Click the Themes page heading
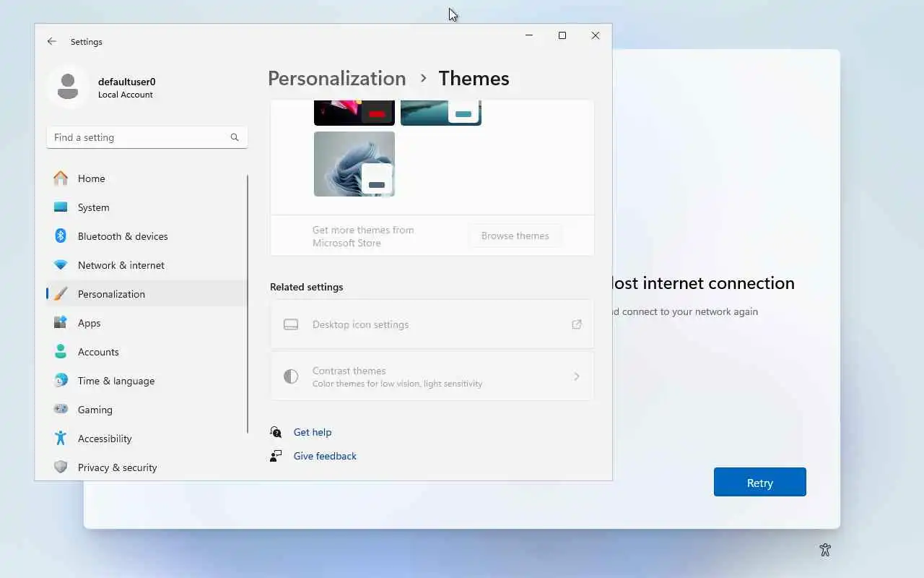Screen dimensions: 924x578 tap(474, 78)
